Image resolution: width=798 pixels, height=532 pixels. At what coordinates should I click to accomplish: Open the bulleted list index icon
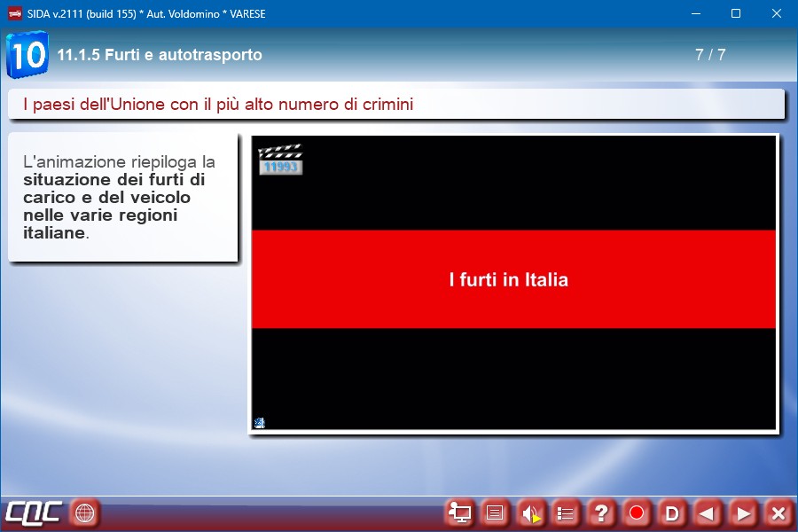566,512
